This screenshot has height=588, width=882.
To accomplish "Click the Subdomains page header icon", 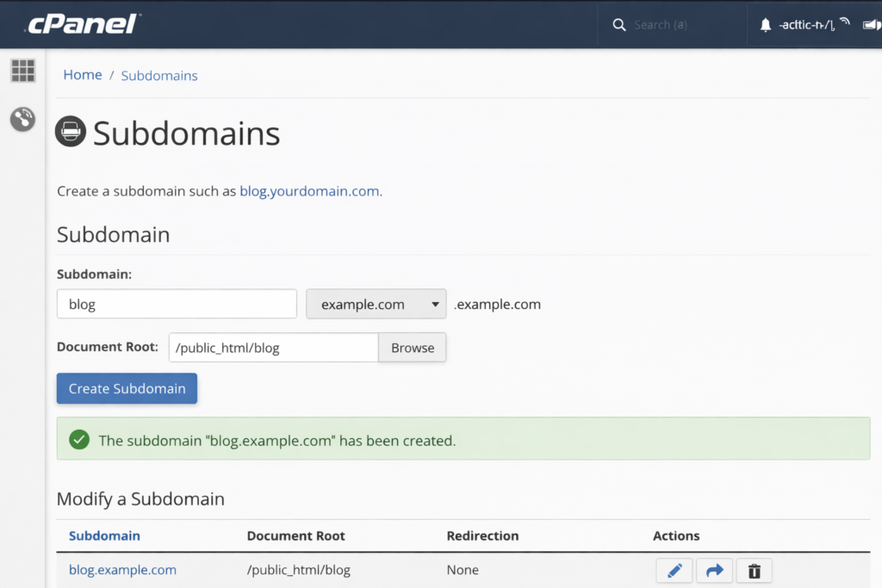I will click(70, 132).
